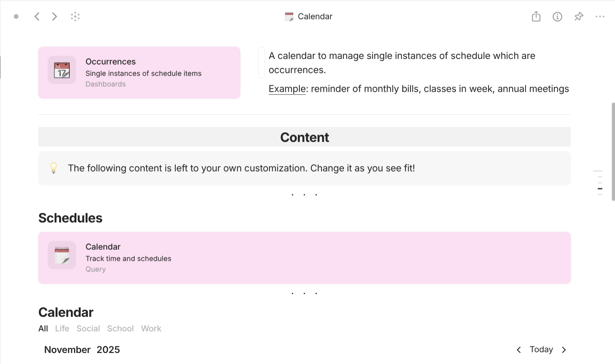Image resolution: width=615 pixels, height=364 pixels.
Task: Navigate back to the previous page
Action: [x=37, y=17]
